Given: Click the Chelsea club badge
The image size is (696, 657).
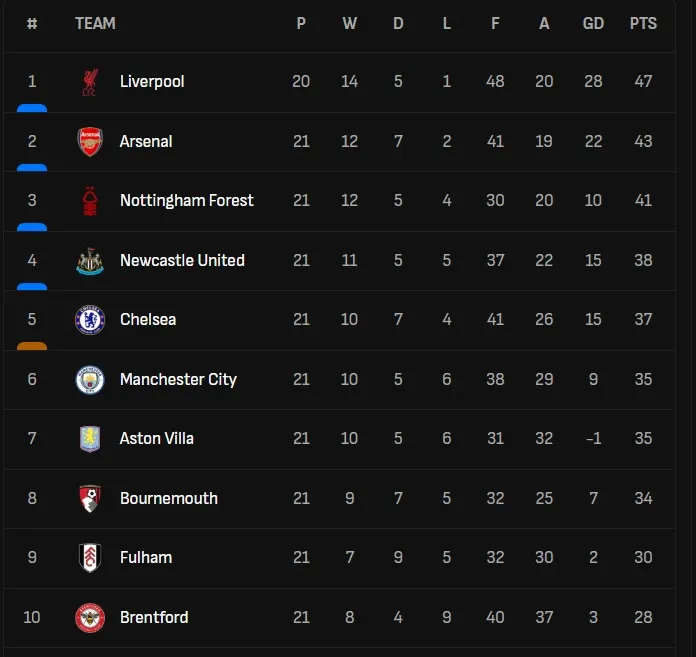Looking at the screenshot, I should click(x=90, y=320).
